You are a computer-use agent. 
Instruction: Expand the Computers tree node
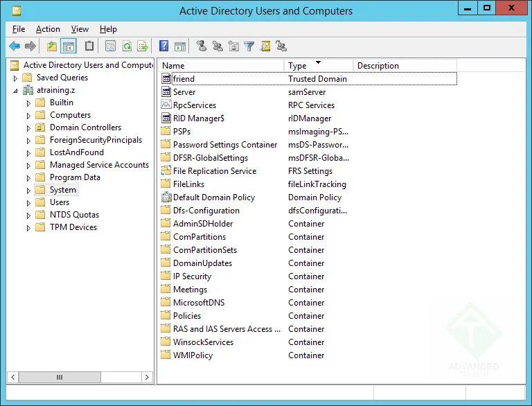28,116
